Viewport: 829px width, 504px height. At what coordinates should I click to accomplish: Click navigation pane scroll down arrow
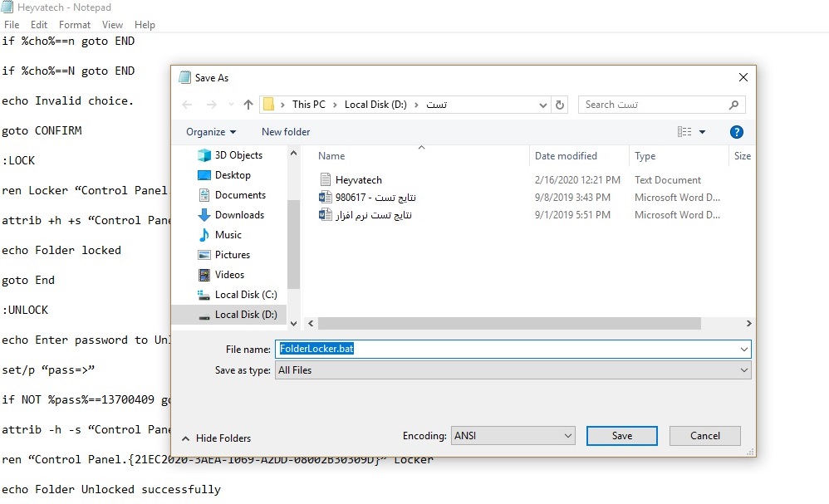click(293, 323)
